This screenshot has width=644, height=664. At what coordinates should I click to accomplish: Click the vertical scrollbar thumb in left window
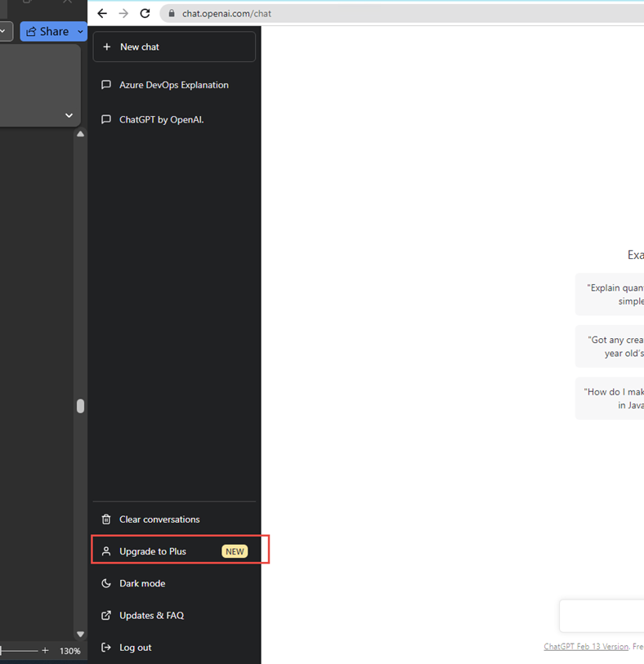point(80,406)
